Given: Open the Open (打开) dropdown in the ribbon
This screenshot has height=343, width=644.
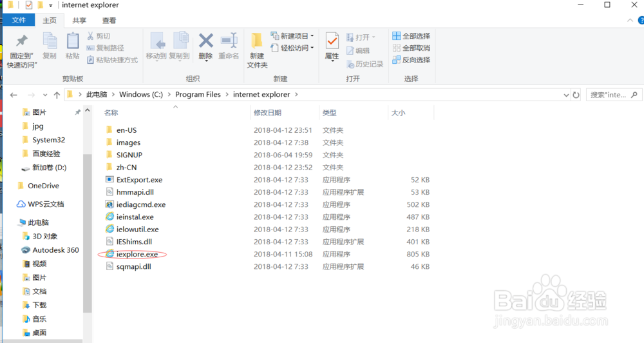Looking at the screenshot, I should (361, 37).
